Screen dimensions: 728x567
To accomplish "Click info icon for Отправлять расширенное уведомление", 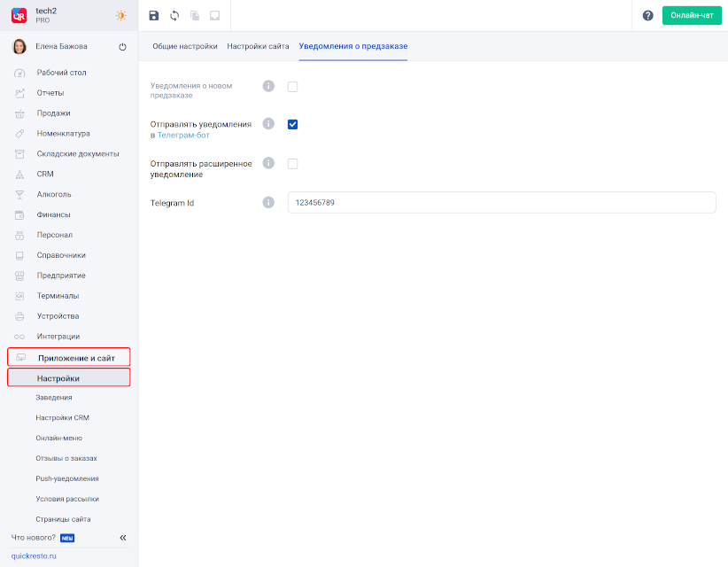I will [268, 163].
